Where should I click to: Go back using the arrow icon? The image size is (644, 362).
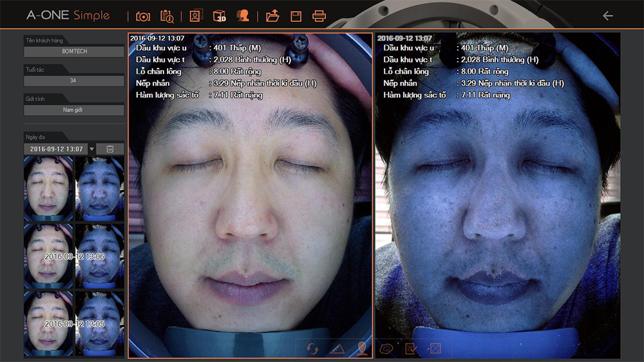607,16
